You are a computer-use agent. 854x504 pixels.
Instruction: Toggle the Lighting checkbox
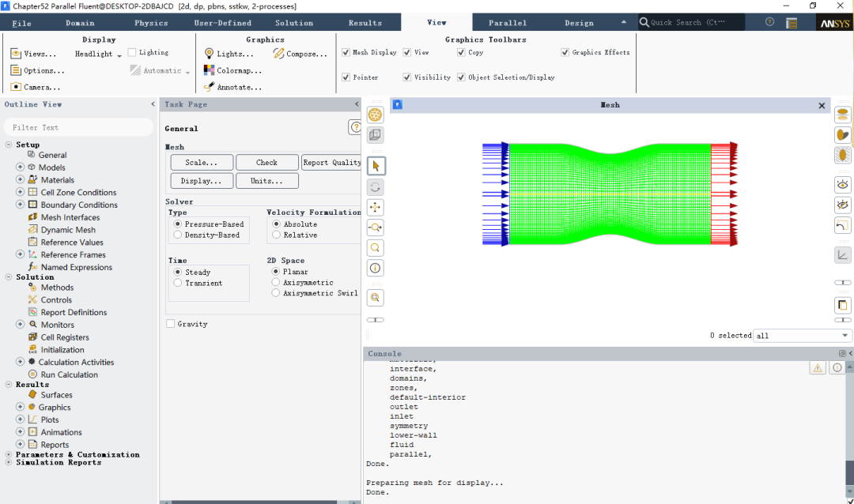(x=132, y=52)
